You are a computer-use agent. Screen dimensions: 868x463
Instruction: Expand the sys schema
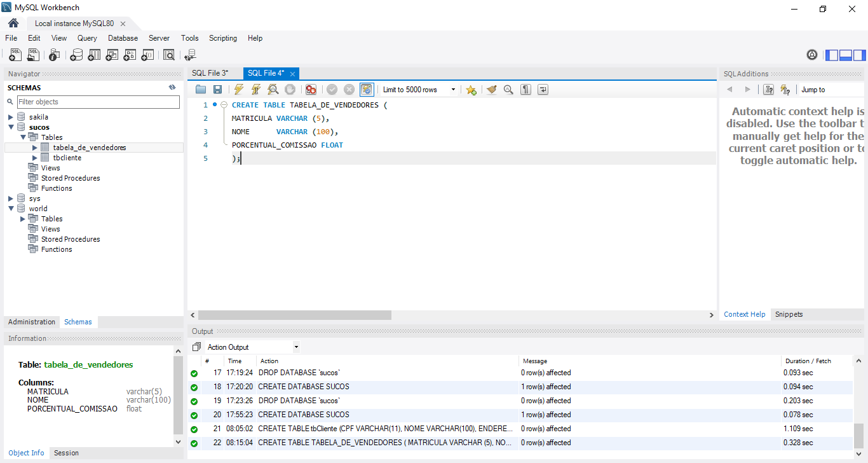pyautogui.click(x=11, y=198)
